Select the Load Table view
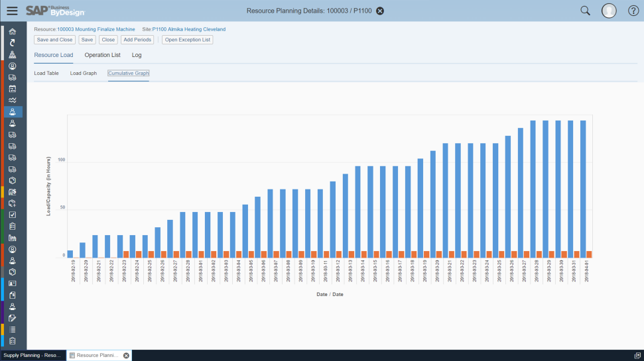This screenshot has height=361, width=644. click(x=46, y=73)
